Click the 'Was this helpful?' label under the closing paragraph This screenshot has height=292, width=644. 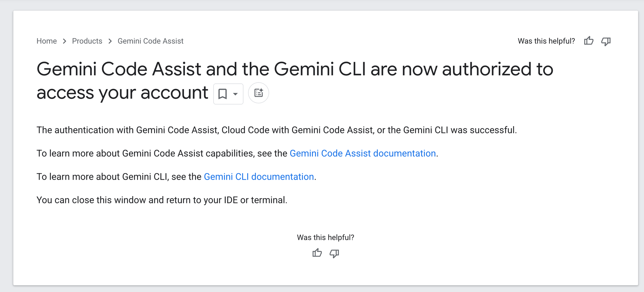click(x=325, y=237)
